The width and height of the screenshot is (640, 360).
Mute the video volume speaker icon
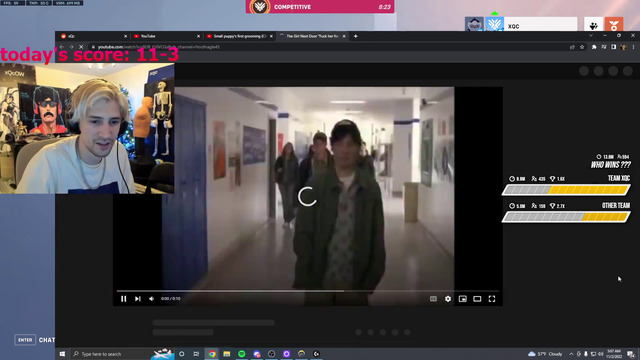152,299
